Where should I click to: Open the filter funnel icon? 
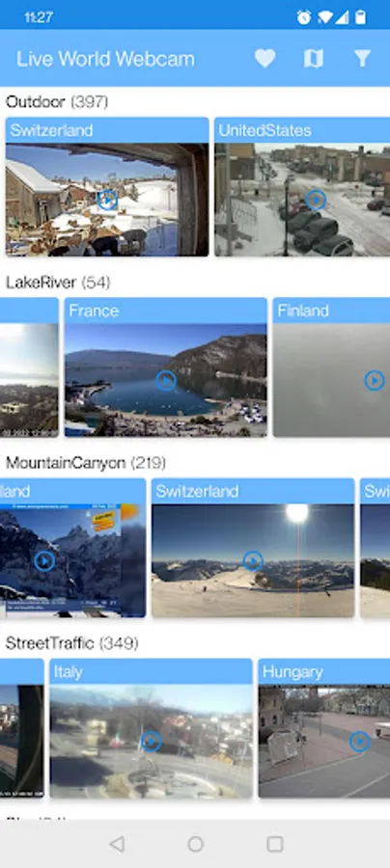362,58
